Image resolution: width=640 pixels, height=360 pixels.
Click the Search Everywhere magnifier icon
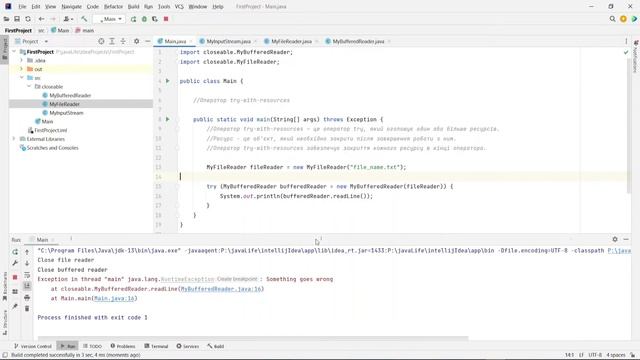click(612, 19)
